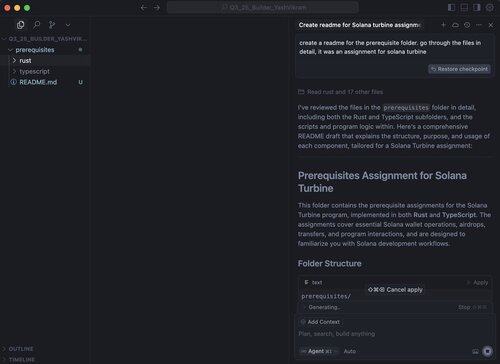This screenshot has width=500, height=364.
Task: Toggle the bottom panel layout icon
Action: tap(464, 7)
